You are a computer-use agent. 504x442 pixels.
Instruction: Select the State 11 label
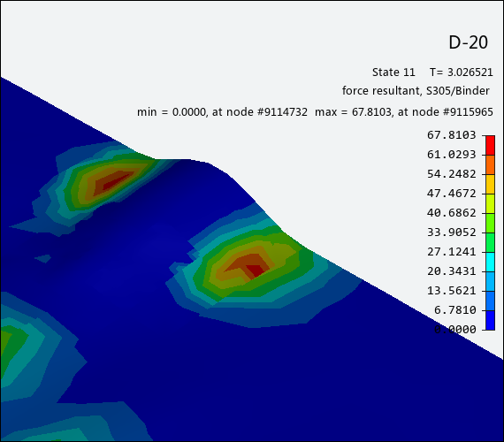[x=393, y=72]
